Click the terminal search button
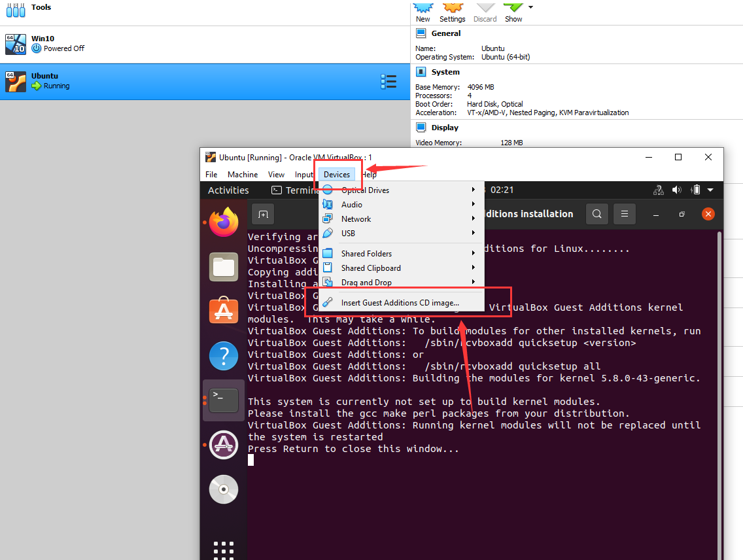The height and width of the screenshot is (560, 743). tap(597, 214)
